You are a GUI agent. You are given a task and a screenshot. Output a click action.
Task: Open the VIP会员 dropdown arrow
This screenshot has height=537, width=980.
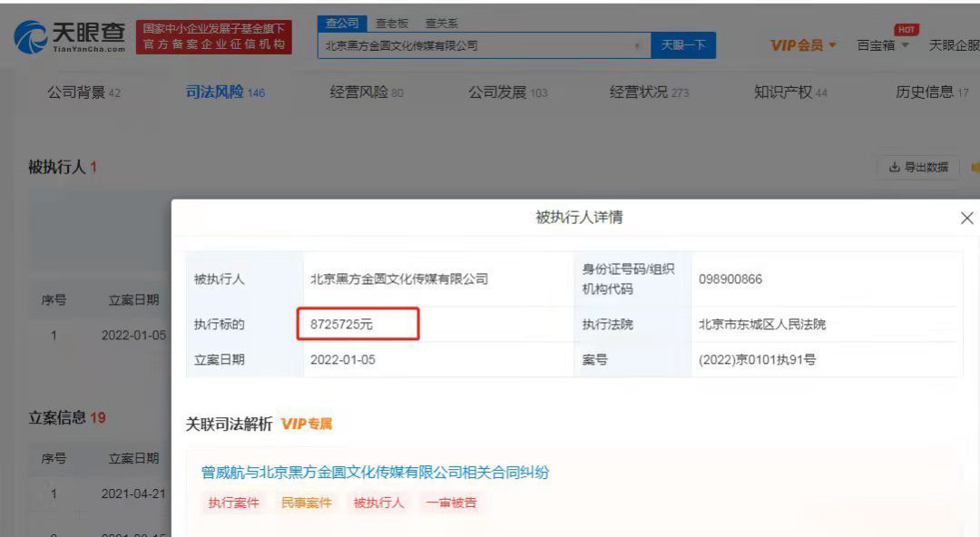(x=832, y=45)
